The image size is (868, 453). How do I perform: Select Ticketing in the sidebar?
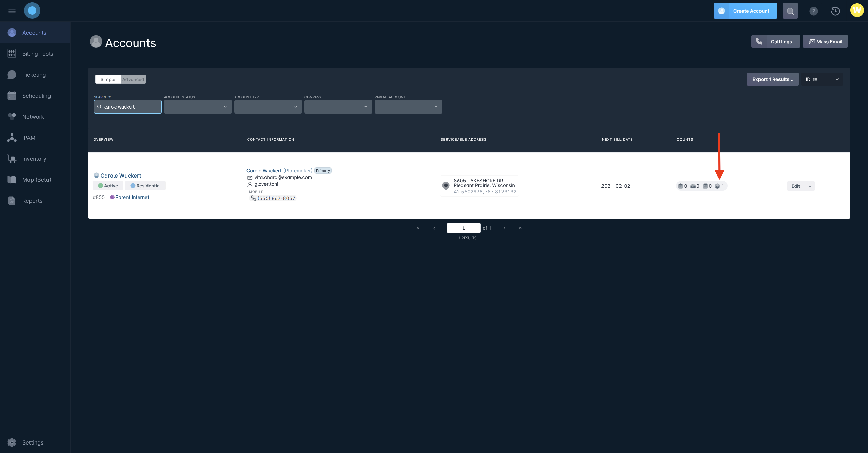pos(34,75)
